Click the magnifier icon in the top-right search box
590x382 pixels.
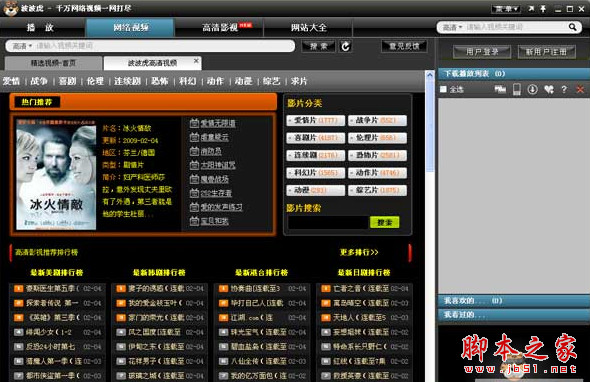pyautogui.click(x=572, y=27)
